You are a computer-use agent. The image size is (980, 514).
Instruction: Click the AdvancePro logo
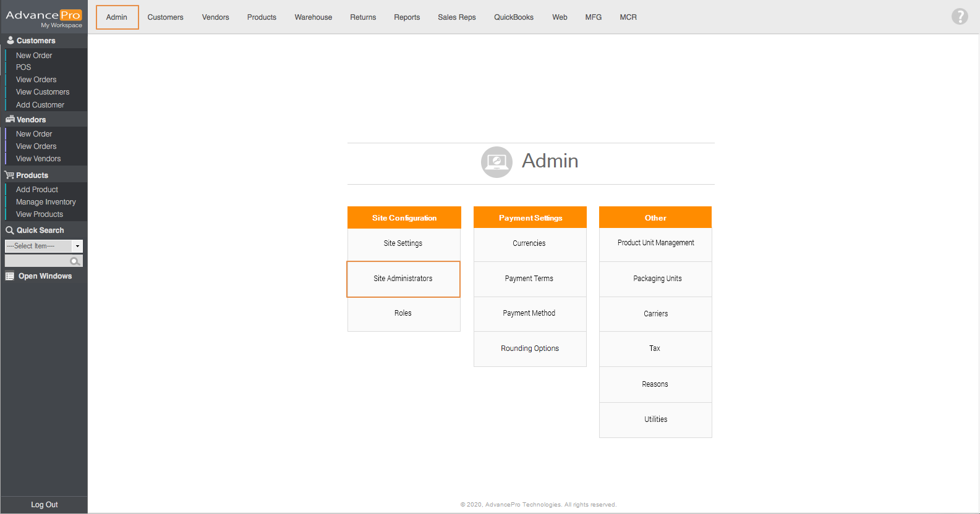pos(43,17)
